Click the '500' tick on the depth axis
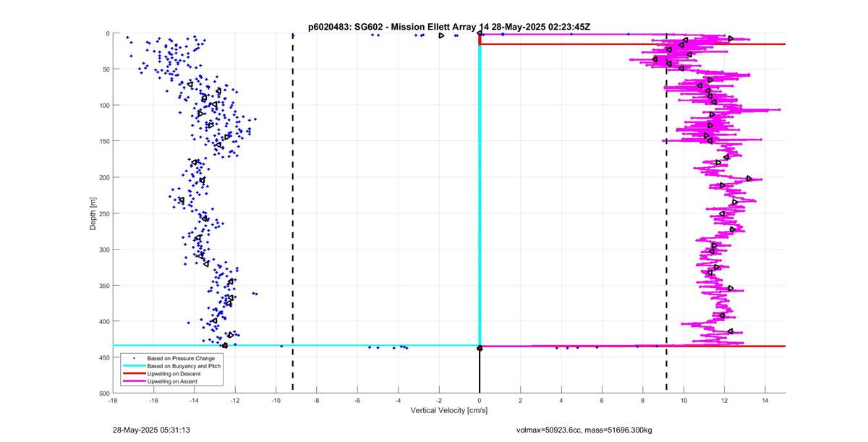The height and width of the screenshot is (442, 868). 103,394
